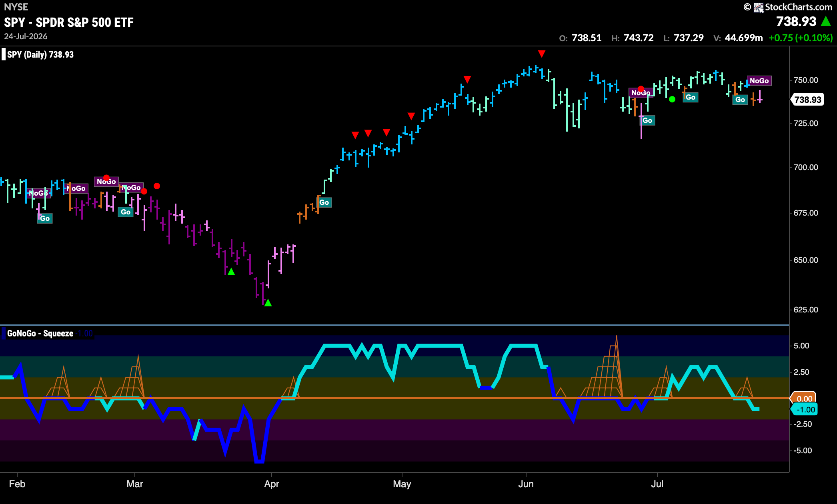Click the Apr label on the time axis
The image size is (837, 504).
pyautogui.click(x=272, y=484)
